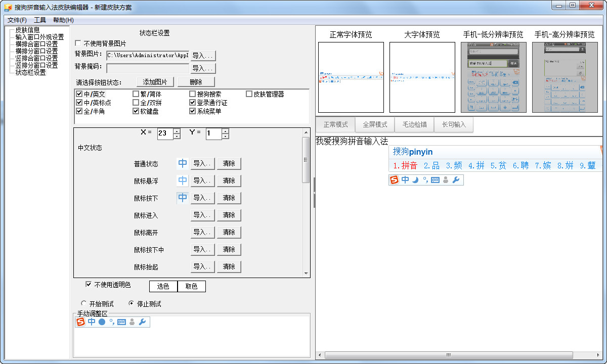Toggle 不使用透明色 checkbox
The width and height of the screenshot is (607, 364).
point(89,285)
